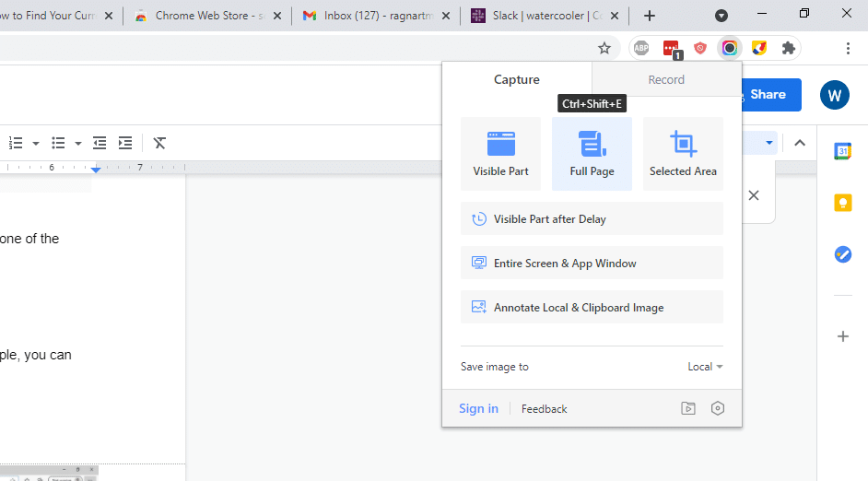Click Visible Part after Delay button
The image size is (868, 481).
point(592,218)
